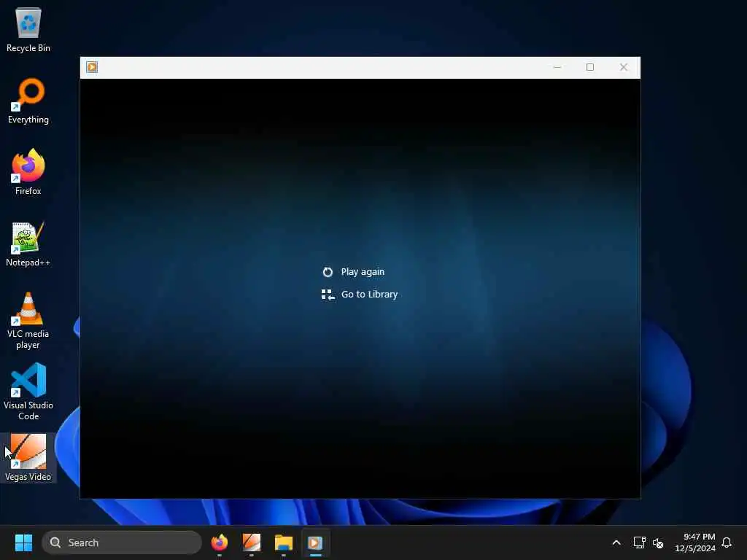
Task: Click the network status tray icon
Action: click(639, 542)
